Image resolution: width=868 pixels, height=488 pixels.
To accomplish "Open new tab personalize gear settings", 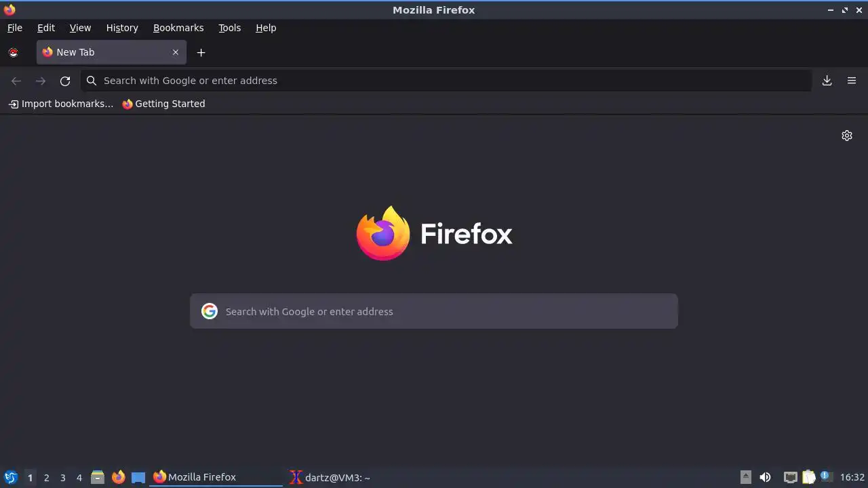I will pos(847,136).
